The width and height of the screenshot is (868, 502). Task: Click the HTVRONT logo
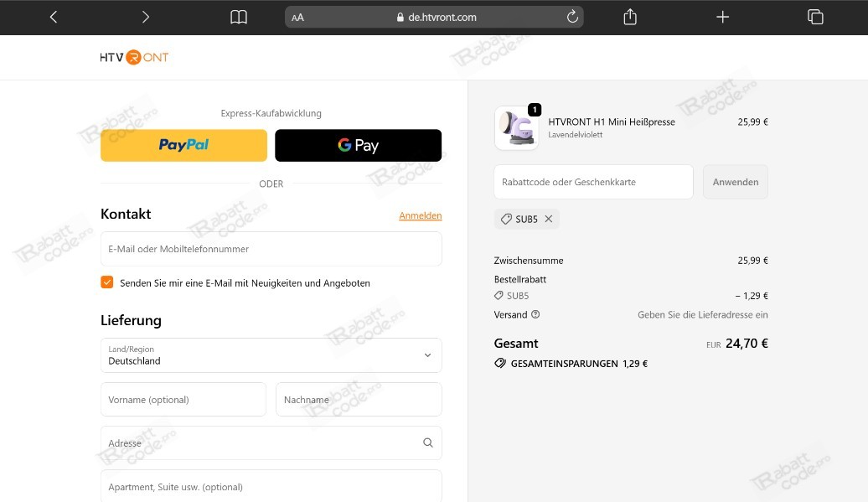(x=134, y=57)
